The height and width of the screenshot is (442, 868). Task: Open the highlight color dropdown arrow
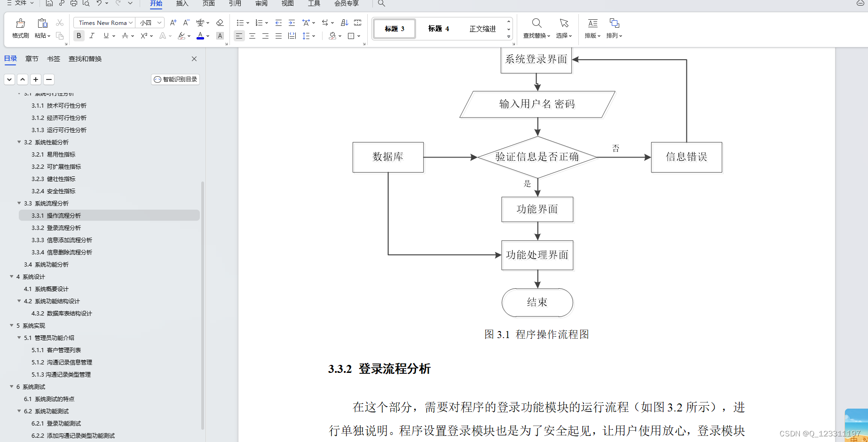(189, 36)
